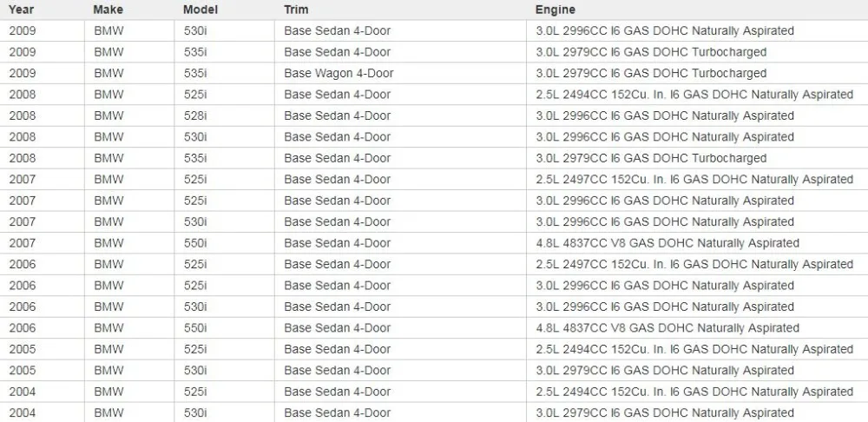Screen dimensions: 868x422
Task: Click the 2008 525i 2.5L 2494CC engine cell
Action: [x=697, y=95]
